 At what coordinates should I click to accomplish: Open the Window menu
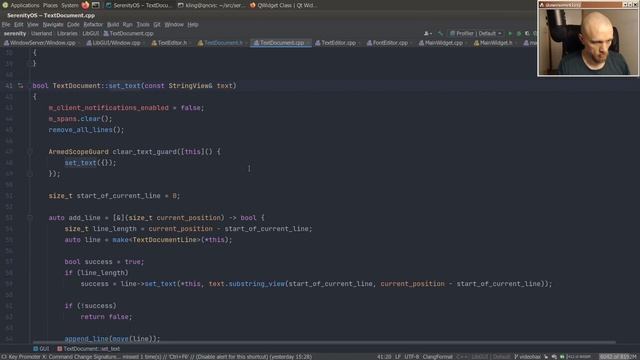point(174,24)
